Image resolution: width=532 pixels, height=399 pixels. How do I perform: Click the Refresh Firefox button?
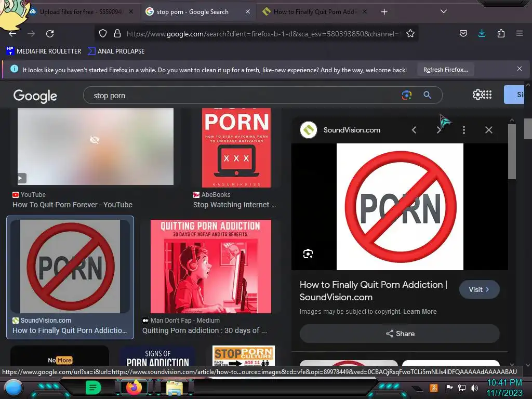click(x=445, y=70)
